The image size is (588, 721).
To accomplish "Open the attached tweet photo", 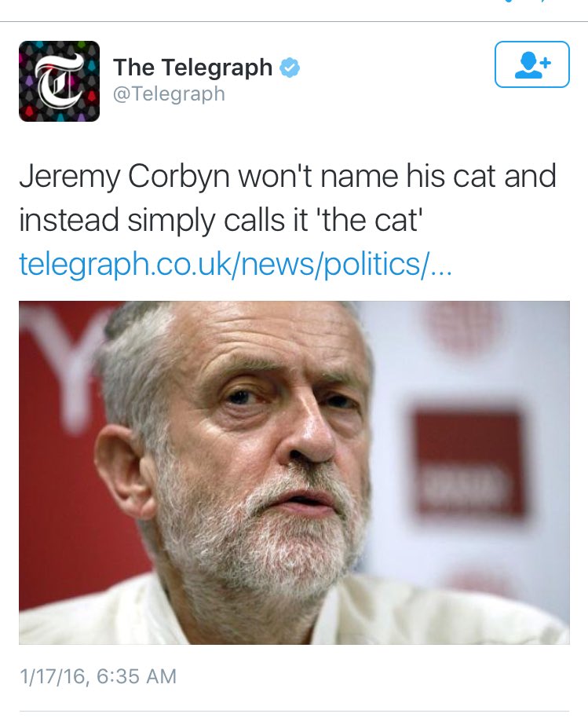I will pyautogui.click(x=294, y=473).
